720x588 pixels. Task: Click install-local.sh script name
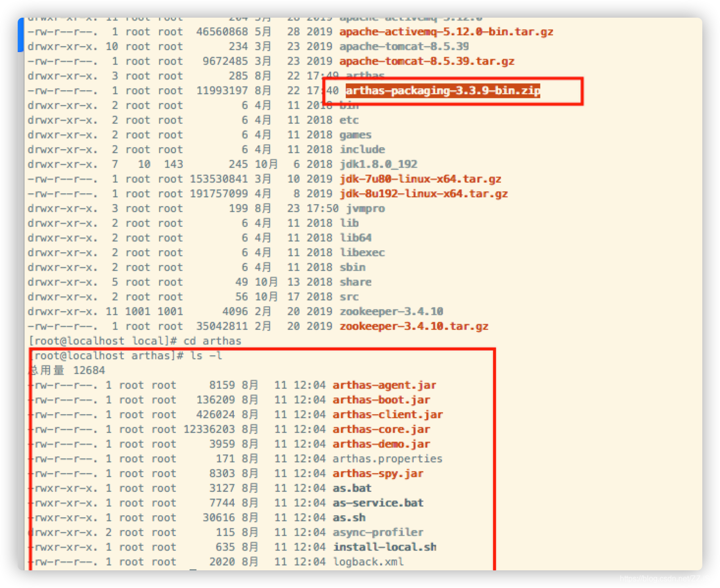[x=385, y=547]
